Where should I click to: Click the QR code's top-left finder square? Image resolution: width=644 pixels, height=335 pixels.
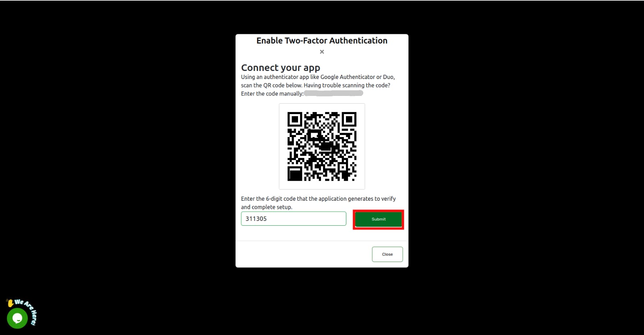pos(295,119)
